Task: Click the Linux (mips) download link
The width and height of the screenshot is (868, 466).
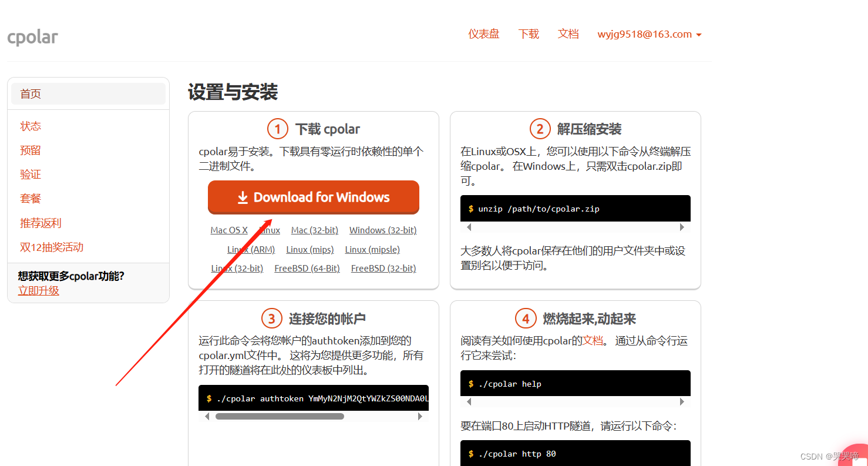Action: (310, 250)
